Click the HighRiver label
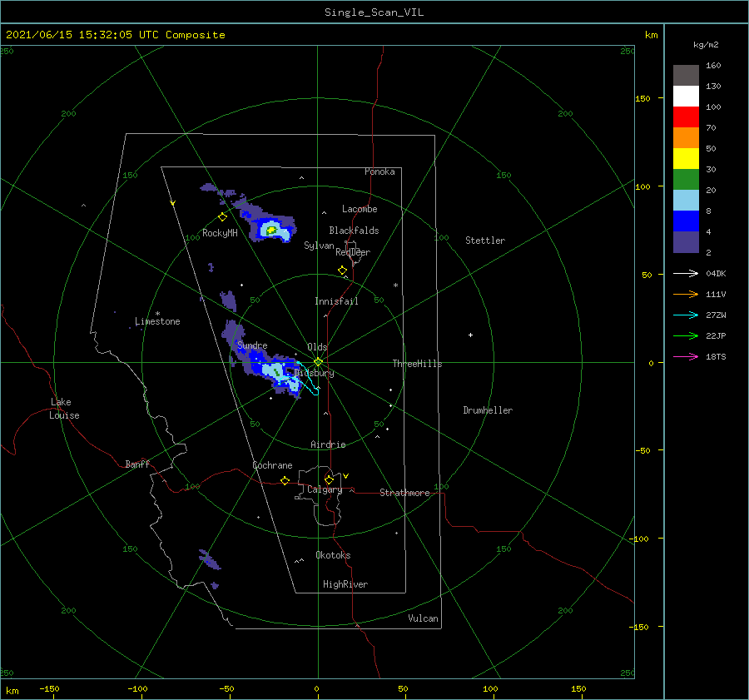 (x=345, y=584)
